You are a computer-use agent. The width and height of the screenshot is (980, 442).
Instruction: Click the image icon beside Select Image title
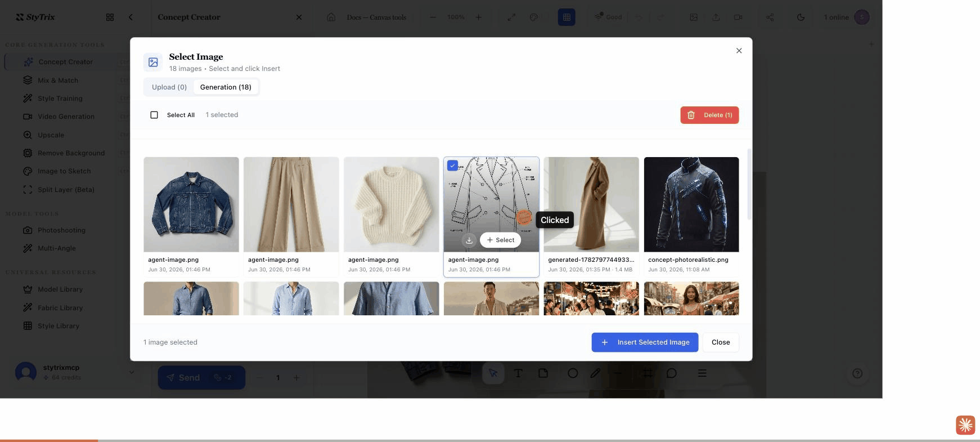[153, 62]
